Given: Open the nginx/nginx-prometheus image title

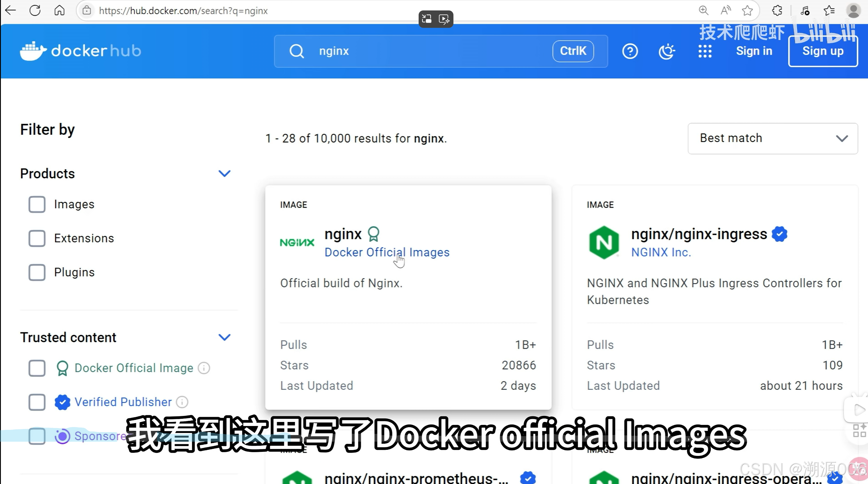Looking at the screenshot, I should 417,478.
